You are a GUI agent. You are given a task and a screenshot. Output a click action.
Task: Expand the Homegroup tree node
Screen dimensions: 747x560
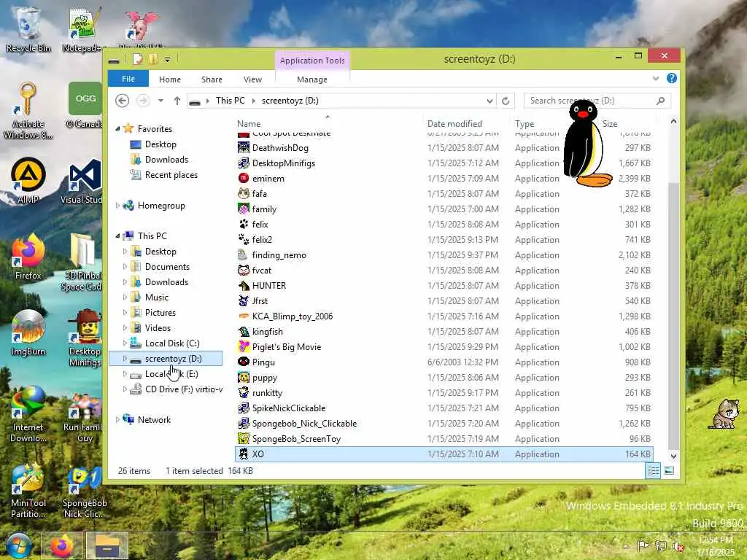click(117, 205)
